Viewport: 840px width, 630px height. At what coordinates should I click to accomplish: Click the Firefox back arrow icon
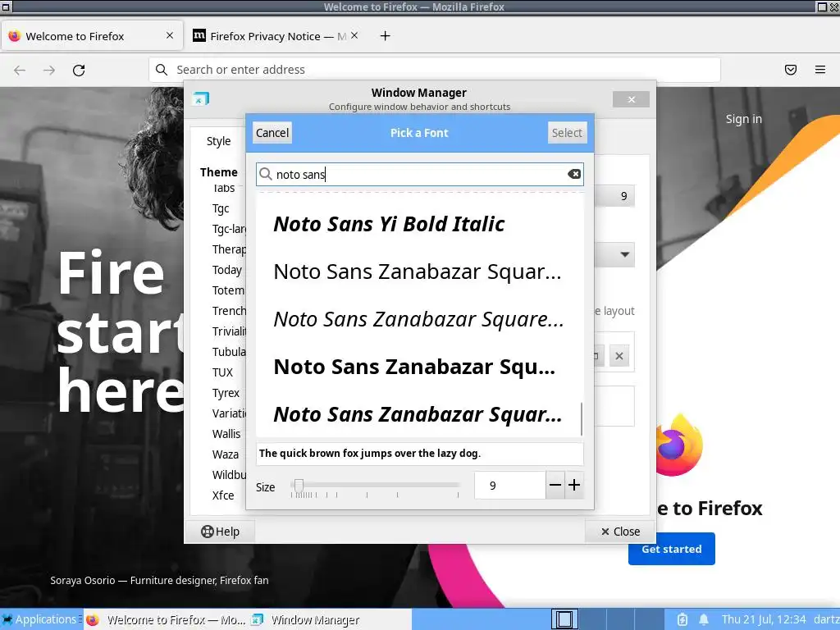pyautogui.click(x=20, y=71)
